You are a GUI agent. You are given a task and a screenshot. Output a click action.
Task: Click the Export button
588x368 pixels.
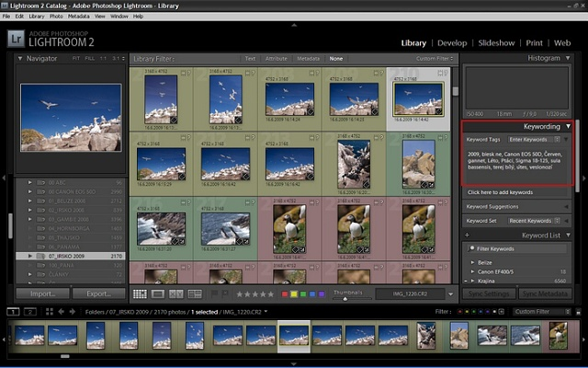coord(98,293)
